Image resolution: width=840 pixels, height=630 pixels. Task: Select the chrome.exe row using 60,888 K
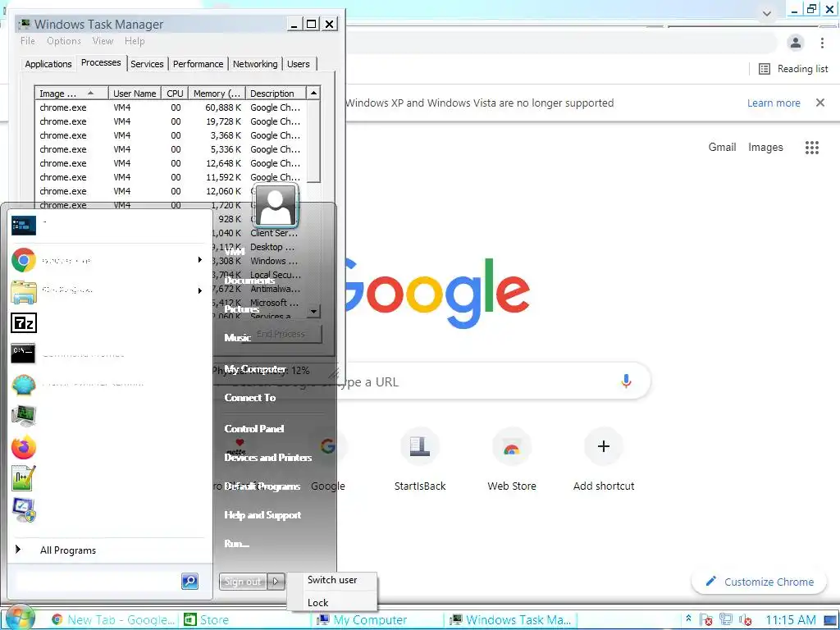171,107
